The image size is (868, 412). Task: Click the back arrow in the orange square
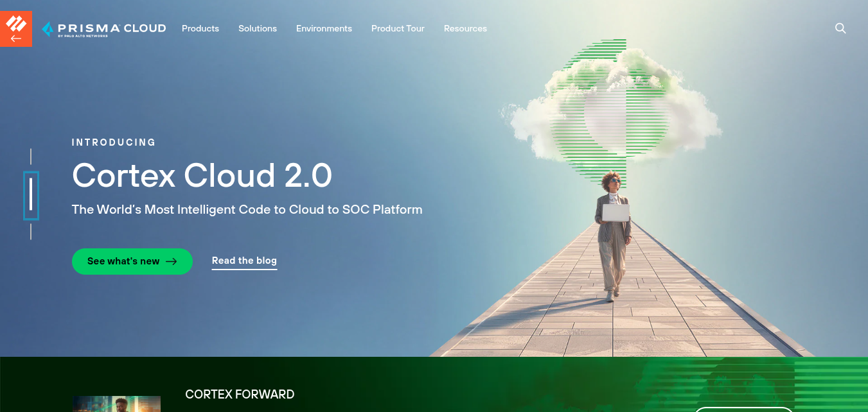click(15, 37)
